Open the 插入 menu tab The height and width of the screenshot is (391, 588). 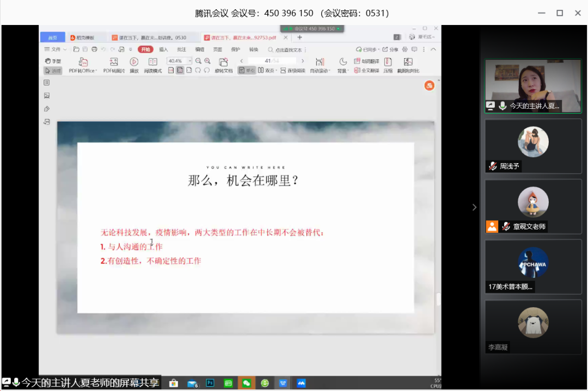(x=163, y=49)
